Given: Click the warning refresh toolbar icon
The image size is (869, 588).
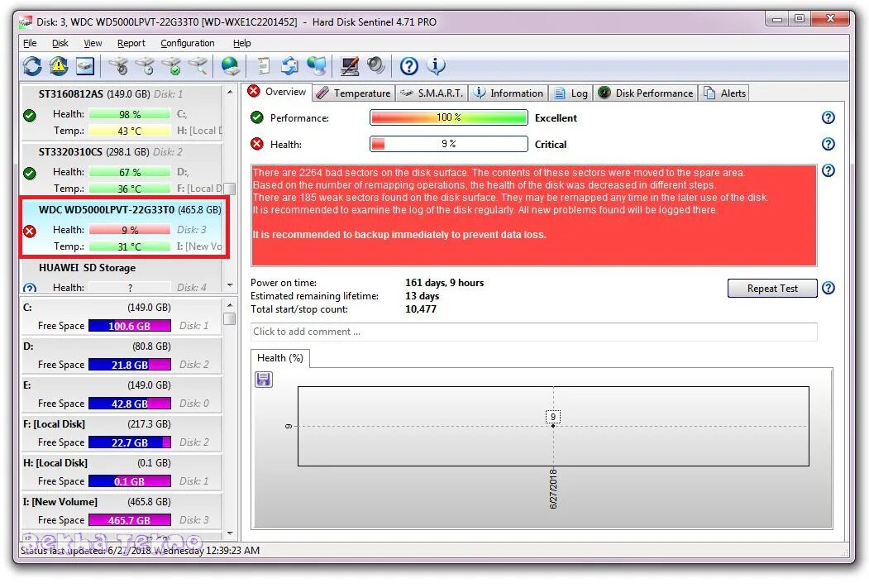Looking at the screenshot, I should pyautogui.click(x=58, y=66).
